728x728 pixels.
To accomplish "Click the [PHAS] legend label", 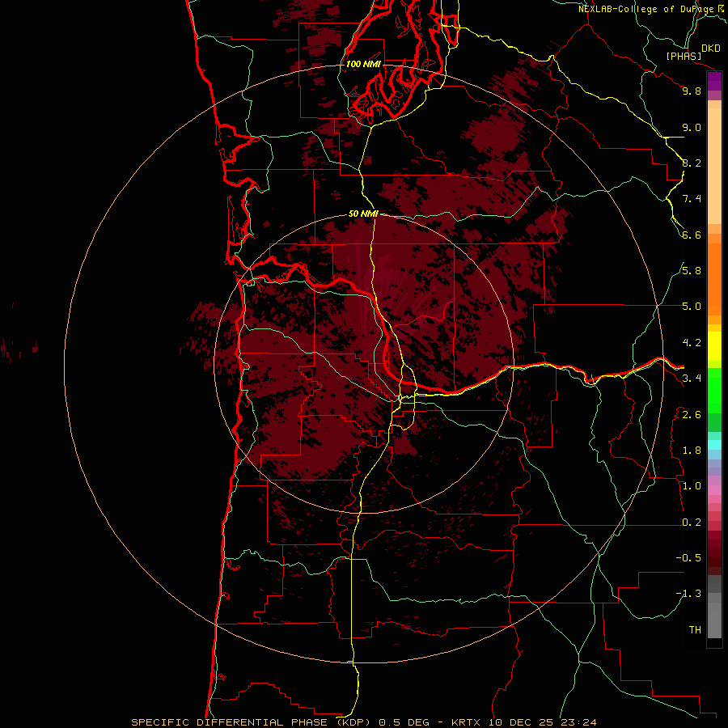I will point(684,56).
